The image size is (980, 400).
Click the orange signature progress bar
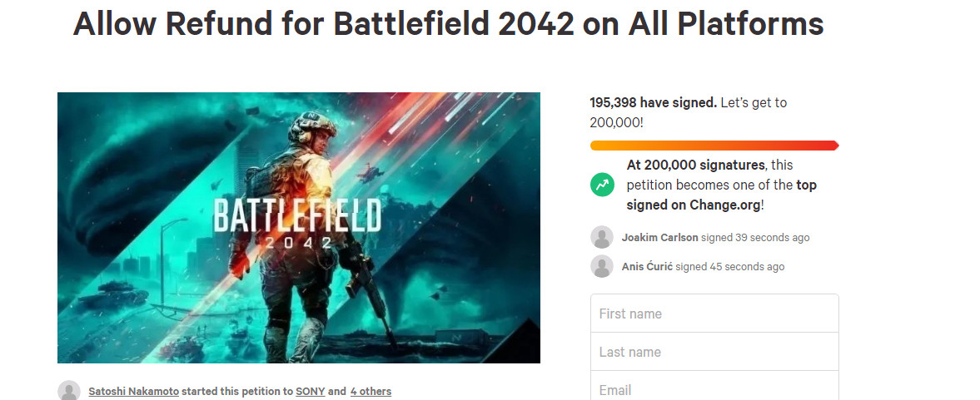point(714,146)
